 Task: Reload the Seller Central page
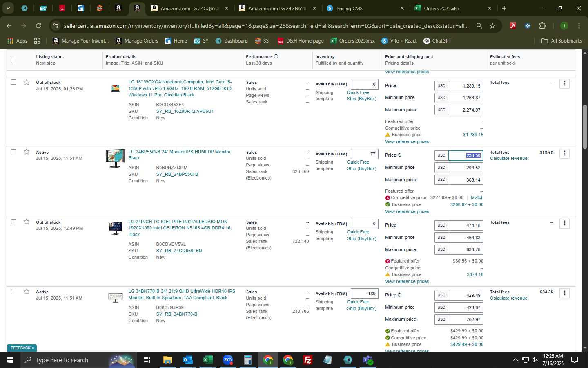[38, 26]
